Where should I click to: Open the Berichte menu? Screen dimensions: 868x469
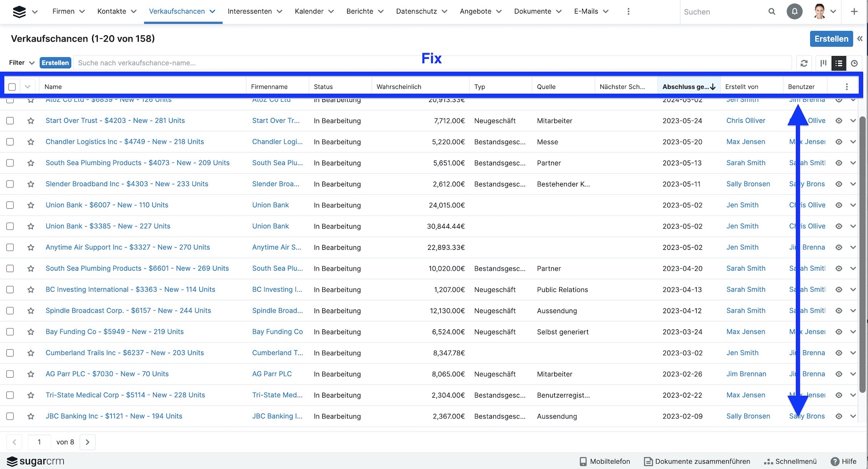[364, 11]
